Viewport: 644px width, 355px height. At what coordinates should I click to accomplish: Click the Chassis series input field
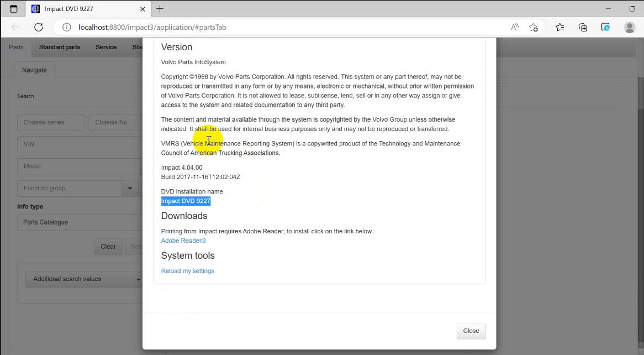(51, 122)
